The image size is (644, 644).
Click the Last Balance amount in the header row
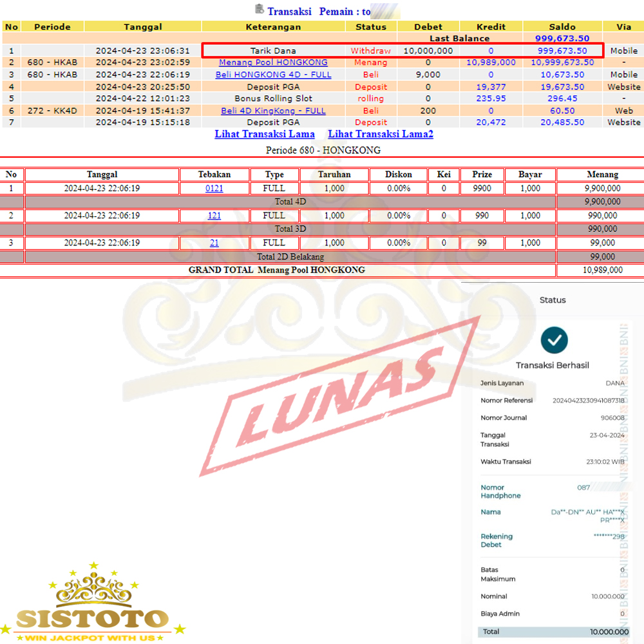pyautogui.click(x=562, y=39)
